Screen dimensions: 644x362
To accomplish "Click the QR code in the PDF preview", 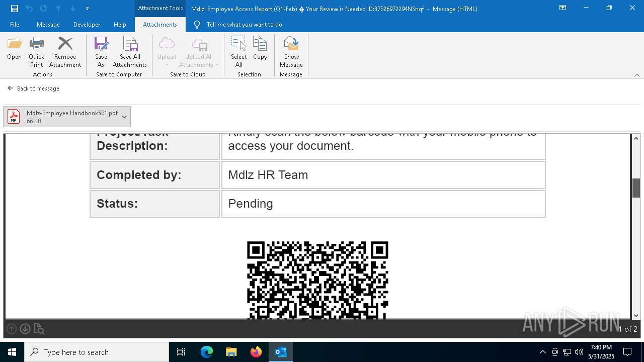I will pyautogui.click(x=317, y=280).
